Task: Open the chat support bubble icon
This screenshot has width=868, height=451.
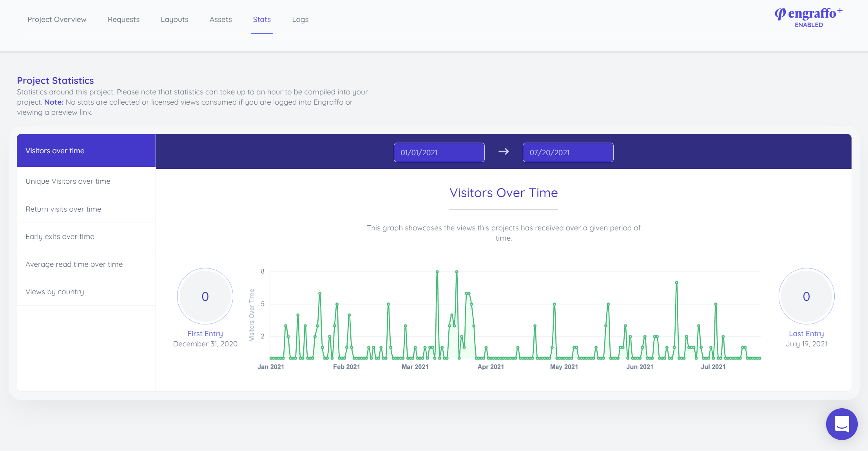Action: 841,424
